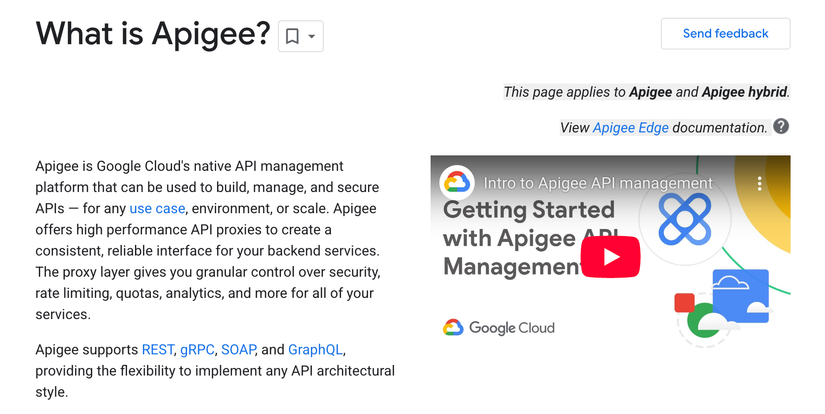
Task: Open the GraphQL link
Action: (x=315, y=350)
